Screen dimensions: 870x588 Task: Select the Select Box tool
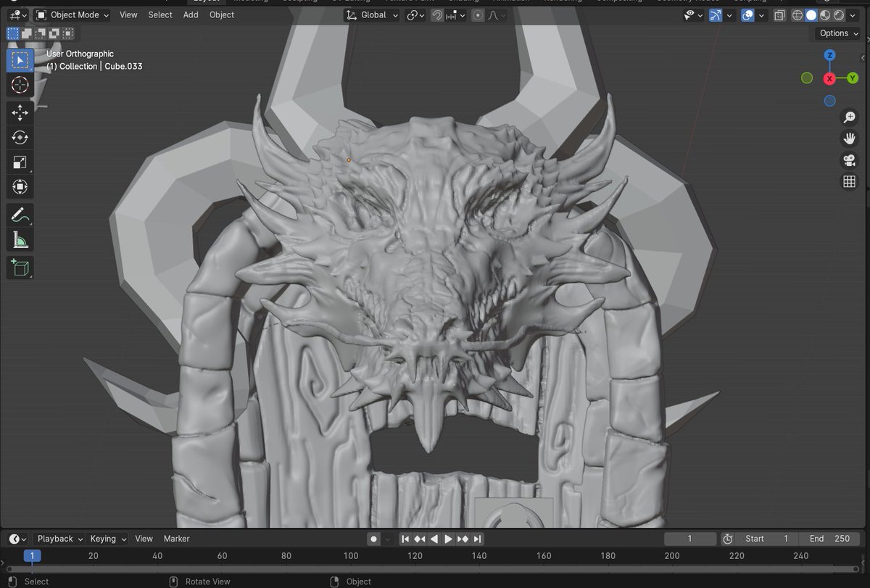pos(20,60)
